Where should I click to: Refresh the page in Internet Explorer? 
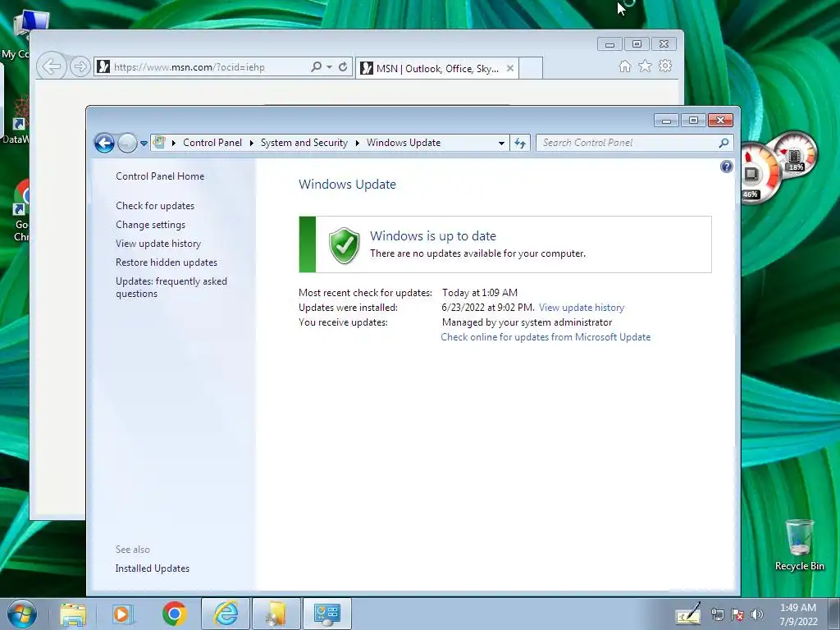[x=343, y=67]
